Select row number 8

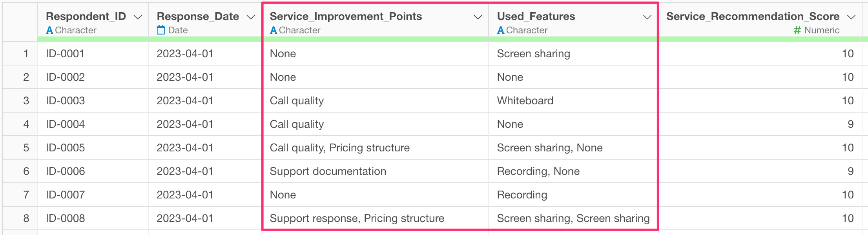26,218
